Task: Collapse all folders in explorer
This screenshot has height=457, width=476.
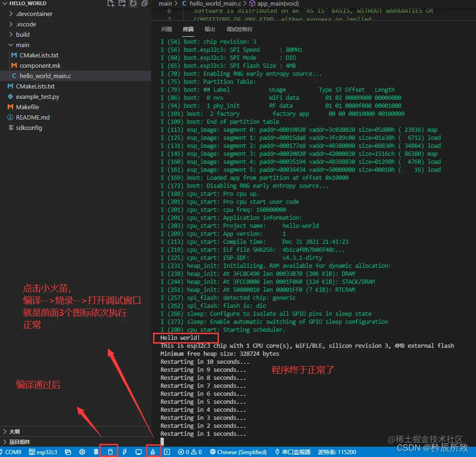Action: 145,4
